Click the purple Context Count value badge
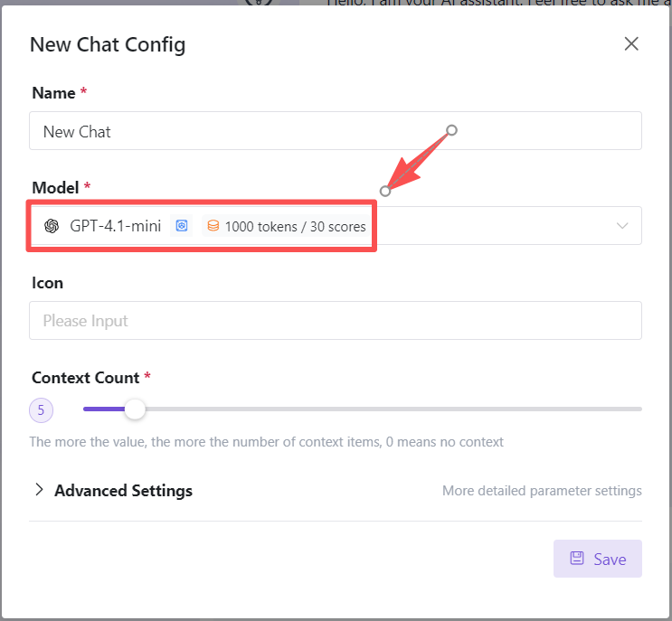Image resolution: width=672 pixels, height=621 pixels. [42, 410]
